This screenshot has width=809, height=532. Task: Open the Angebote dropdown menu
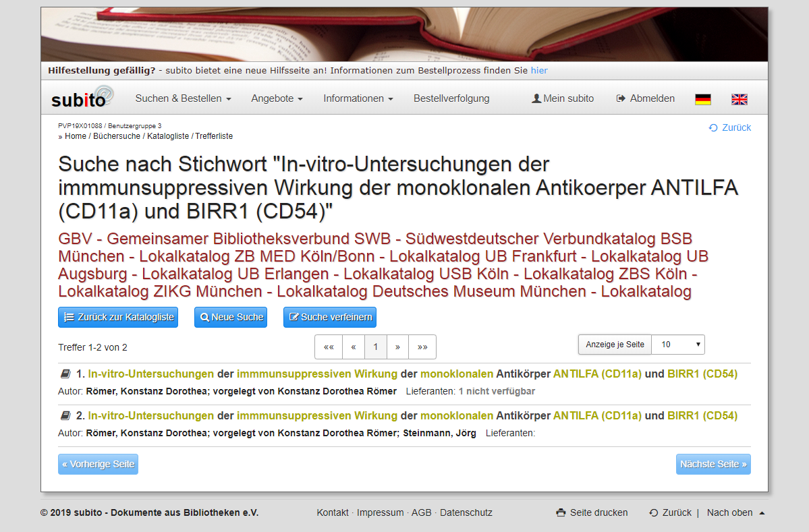click(x=277, y=98)
